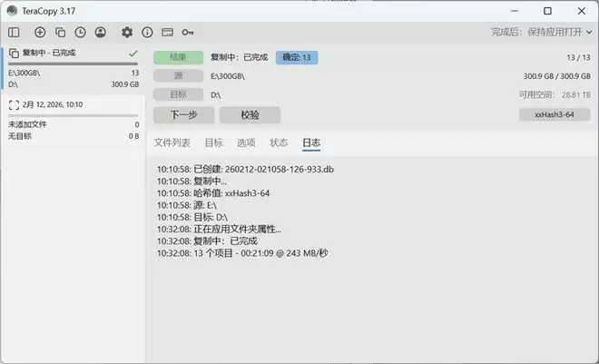This screenshot has width=599, height=364.
Task: Open the history clock icon
Action: [x=80, y=33]
